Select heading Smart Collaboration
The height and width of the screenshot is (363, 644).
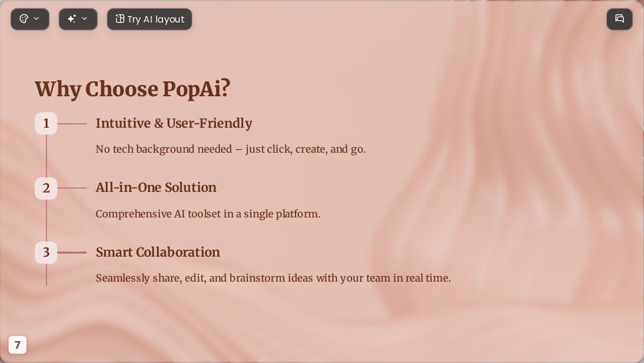[x=158, y=252]
